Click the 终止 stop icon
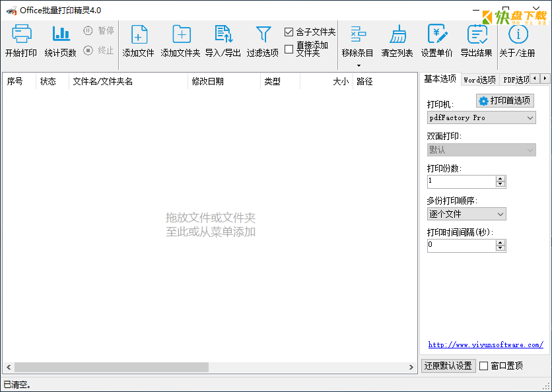This screenshot has width=552, height=392. (x=88, y=51)
